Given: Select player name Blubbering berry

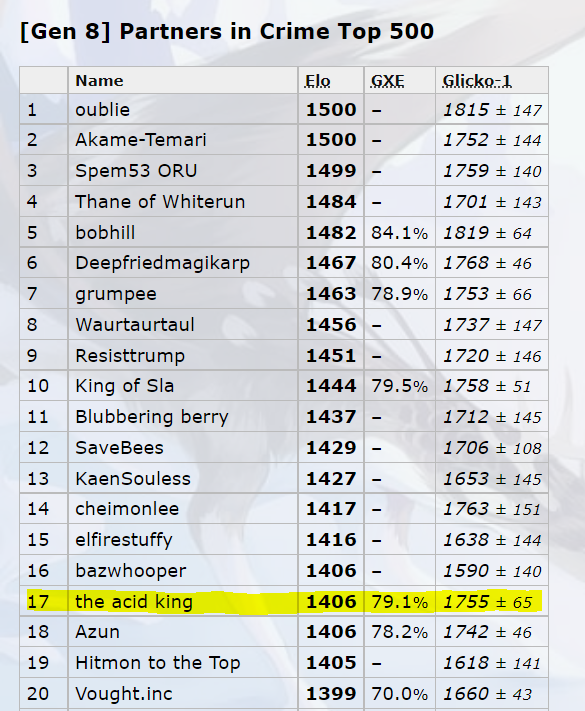Looking at the screenshot, I should click(152, 417).
